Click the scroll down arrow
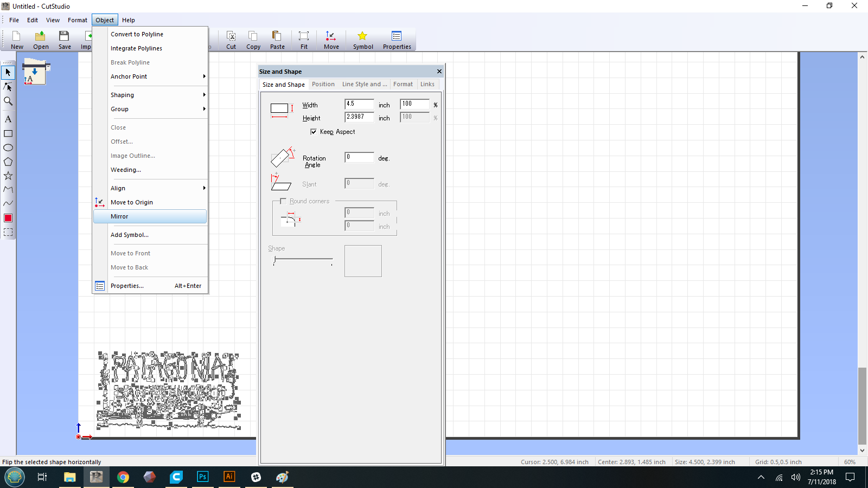The height and width of the screenshot is (488, 868). (x=862, y=451)
